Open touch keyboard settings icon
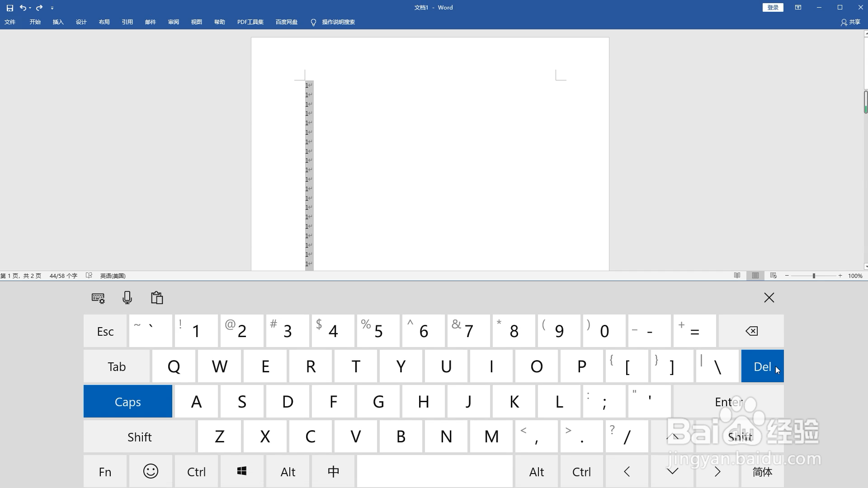 (98, 298)
